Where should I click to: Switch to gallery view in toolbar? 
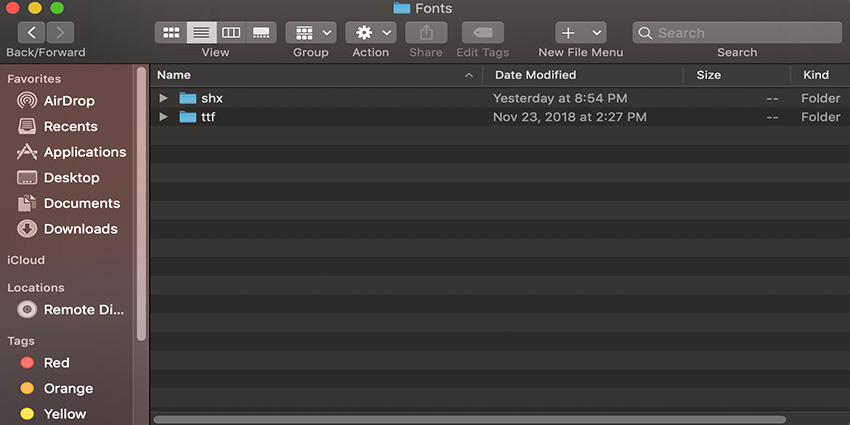pyautogui.click(x=261, y=33)
